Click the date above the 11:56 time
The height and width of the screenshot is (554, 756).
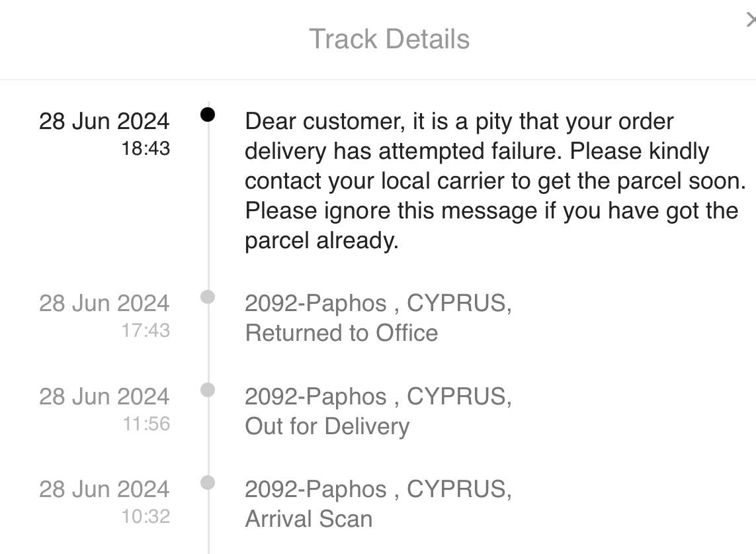pos(104,396)
